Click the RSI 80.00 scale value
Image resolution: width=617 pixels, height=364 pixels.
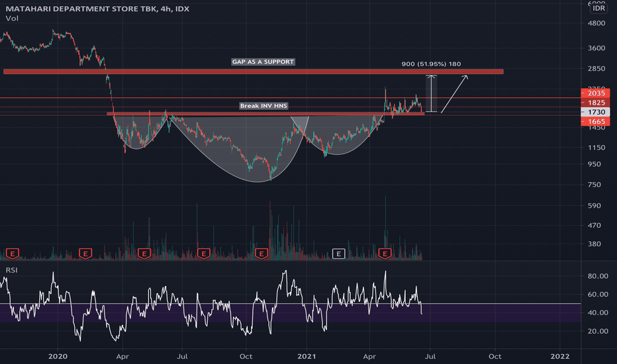pos(598,276)
